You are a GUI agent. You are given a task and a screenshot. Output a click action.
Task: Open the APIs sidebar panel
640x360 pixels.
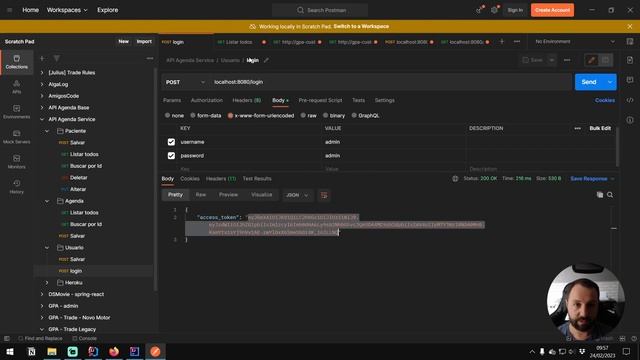(x=16, y=87)
